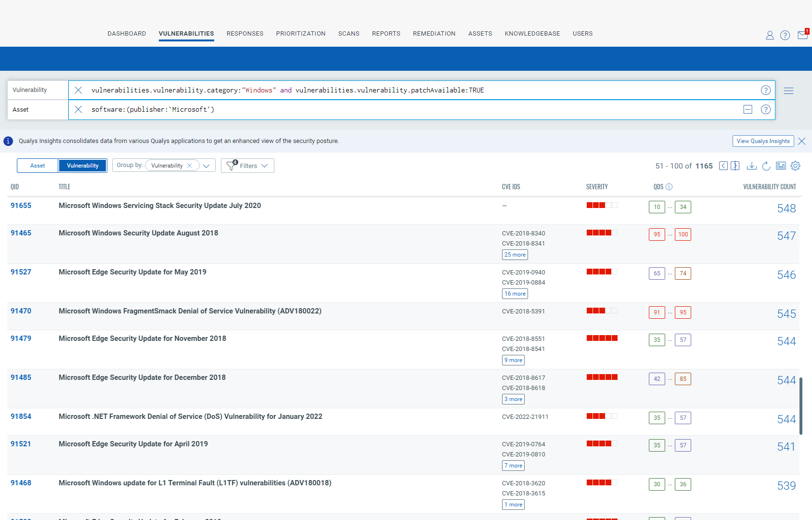812x520 pixels.
Task: Switch to Vulnerability view toggle
Action: coord(83,166)
